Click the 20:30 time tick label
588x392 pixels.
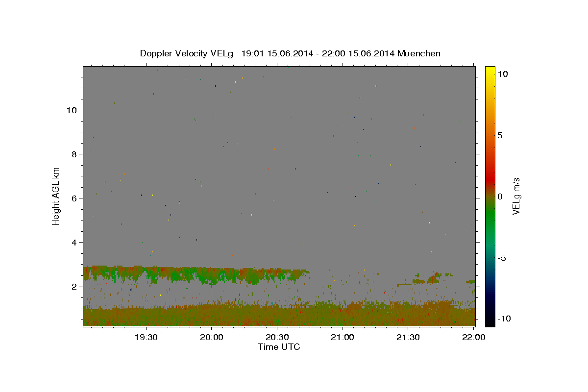coord(277,337)
